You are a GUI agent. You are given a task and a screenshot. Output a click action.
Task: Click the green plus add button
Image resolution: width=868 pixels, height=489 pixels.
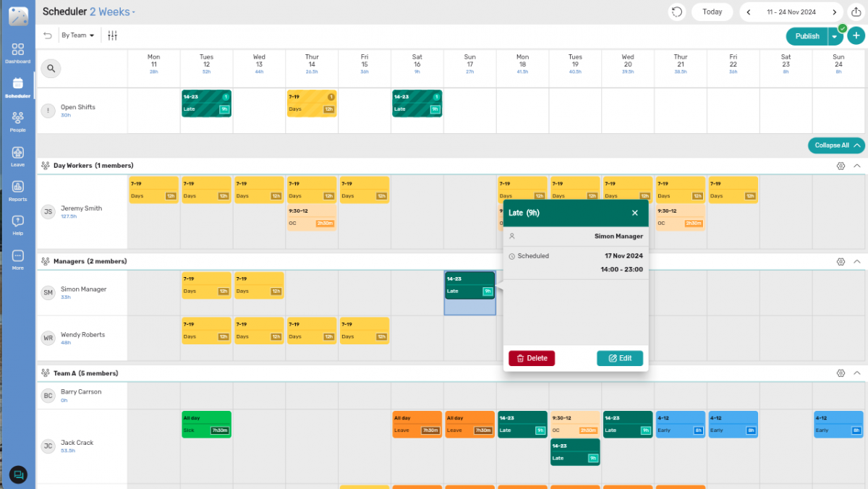click(856, 36)
